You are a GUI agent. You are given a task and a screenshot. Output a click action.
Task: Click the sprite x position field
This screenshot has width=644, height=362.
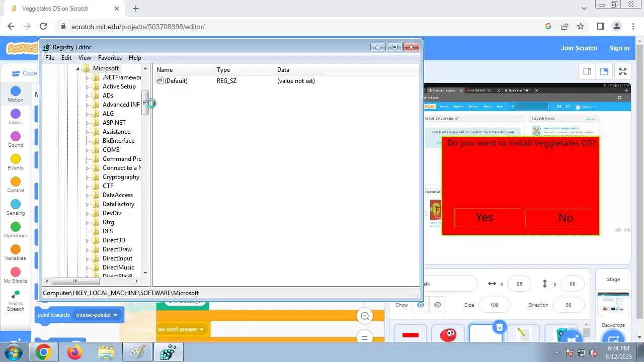tap(519, 284)
